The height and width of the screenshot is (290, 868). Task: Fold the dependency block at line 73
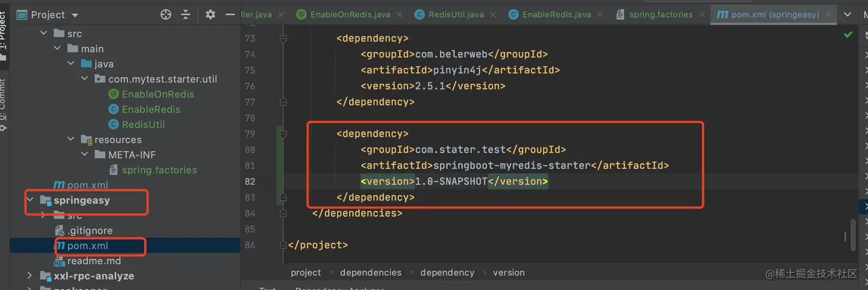[282, 38]
